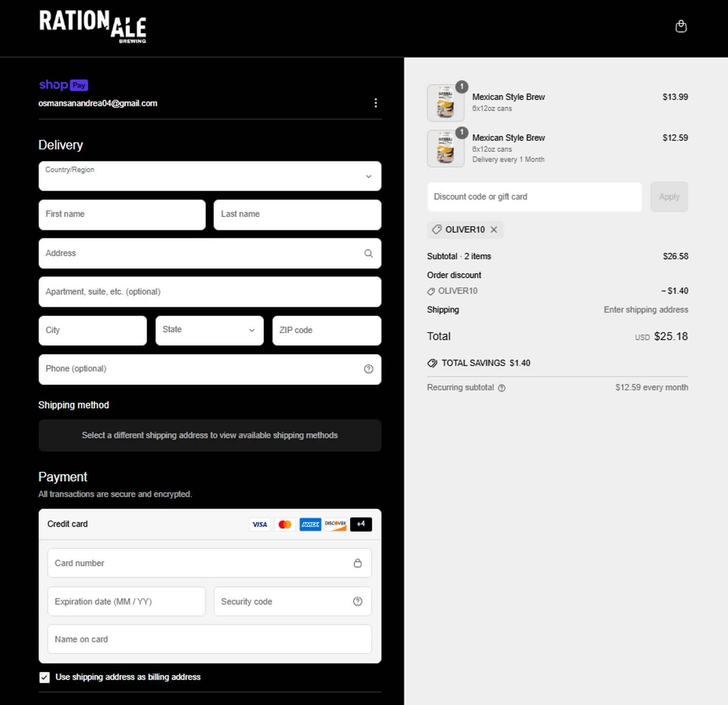The width and height of the screenshot is (728, 705).
Task: Click the card number lock icon
Action: click(x=358, y=563)
